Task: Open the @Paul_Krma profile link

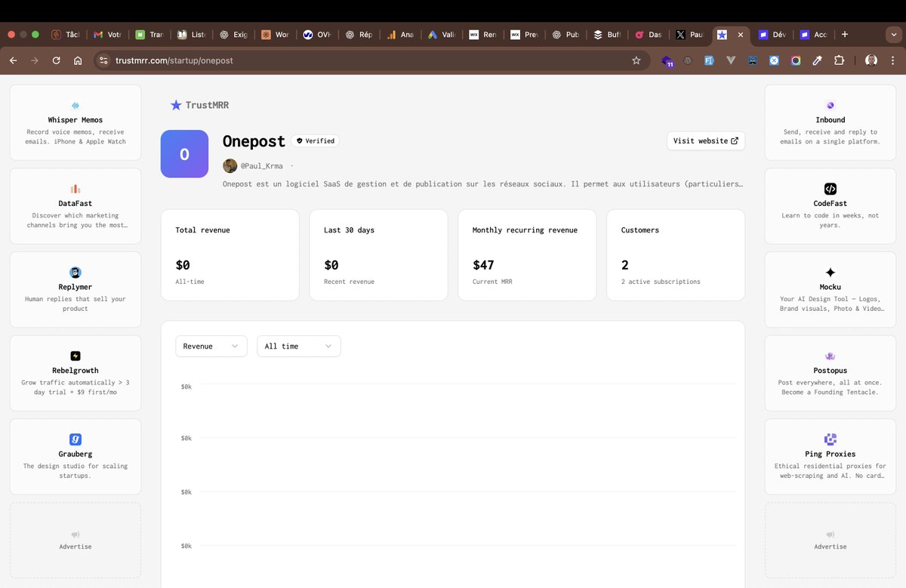Action: point(262,166)
